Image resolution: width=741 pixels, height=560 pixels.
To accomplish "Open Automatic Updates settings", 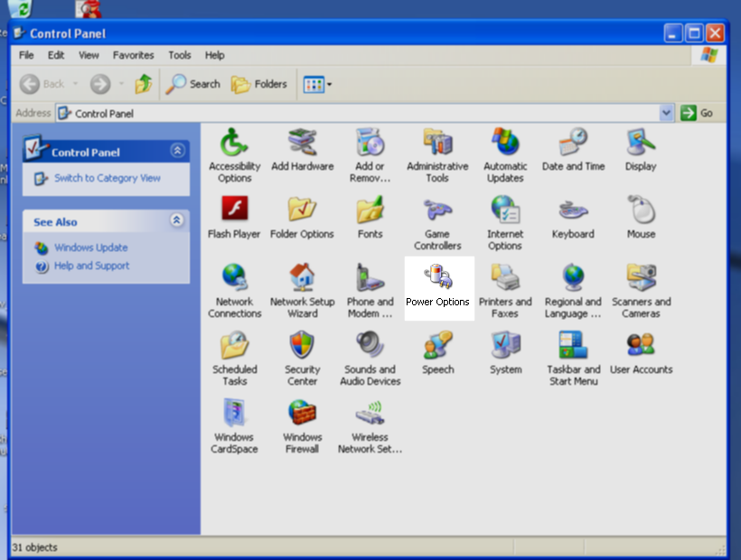I will [505, 156].
